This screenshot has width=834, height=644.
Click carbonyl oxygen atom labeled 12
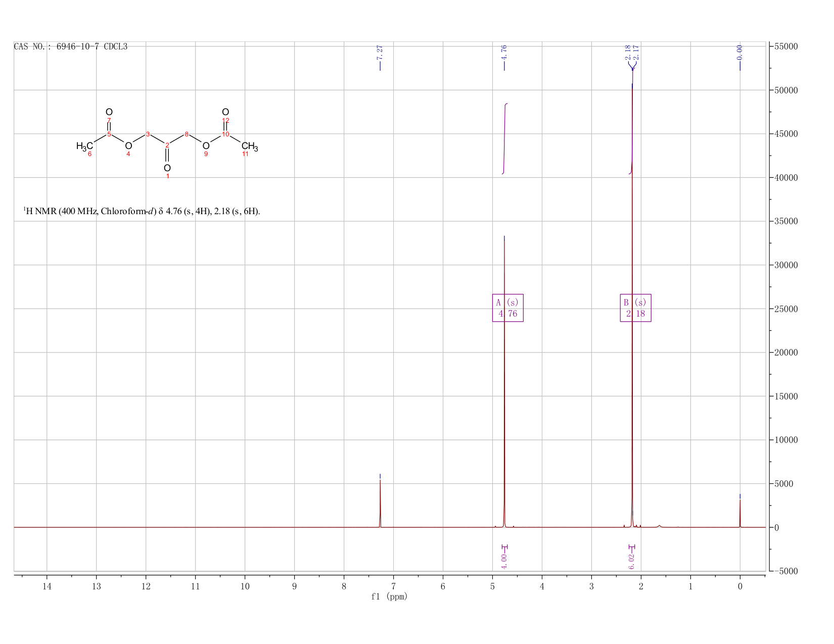tap(225, 112)
